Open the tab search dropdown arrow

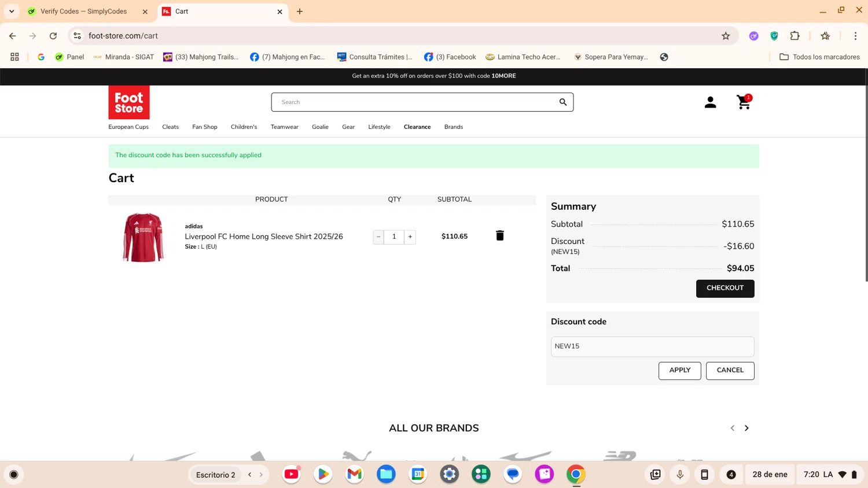tap(12, 12)
